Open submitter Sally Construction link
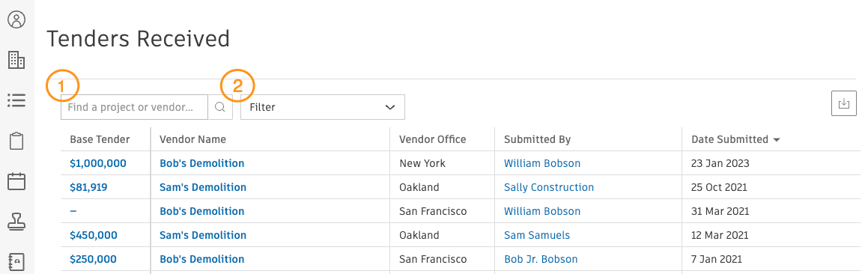The image size is (868, 274). [x=549, y=187]
